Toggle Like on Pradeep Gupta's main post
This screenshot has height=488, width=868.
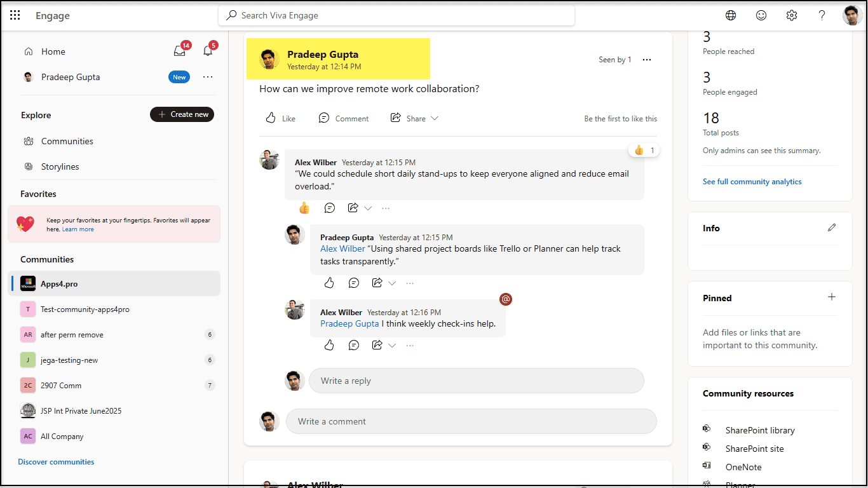coord(280,118)
